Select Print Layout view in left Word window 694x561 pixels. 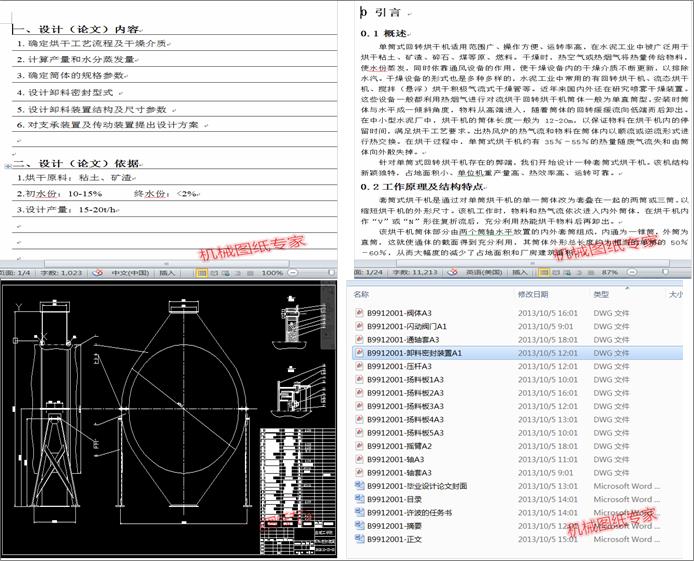point(202,273)
